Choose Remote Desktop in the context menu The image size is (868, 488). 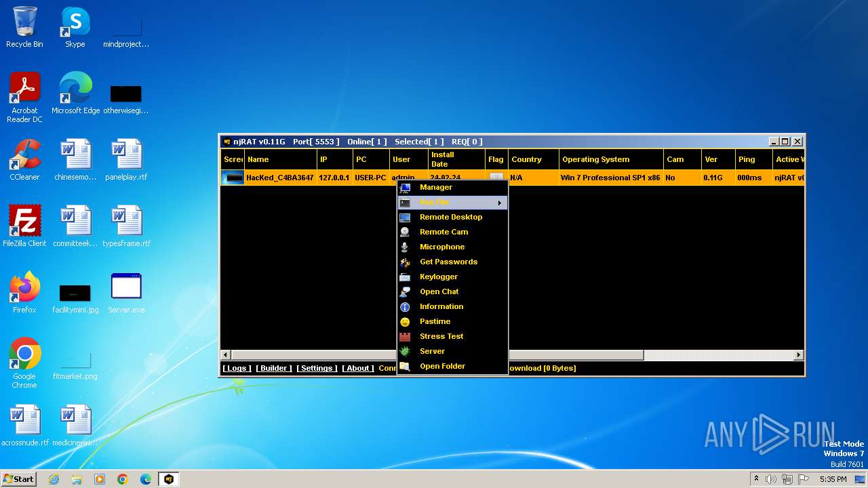(452, 217)
